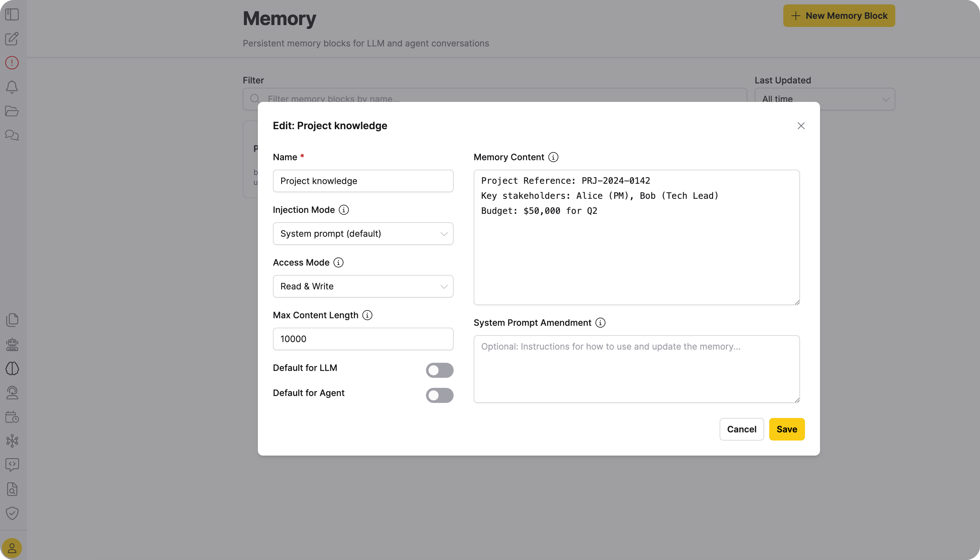The image size is (980, 560).
Task: Open the document search icon
Action: tap(12, 489)
